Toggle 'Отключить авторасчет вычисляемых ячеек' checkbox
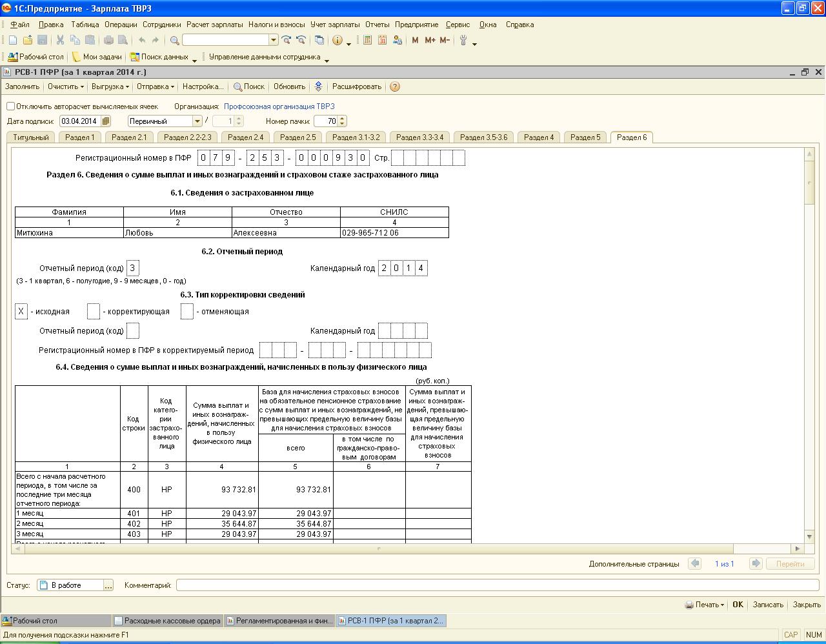The height and width of the screenshot is (644, 826). pyautogui.click(x=11, y=106)
